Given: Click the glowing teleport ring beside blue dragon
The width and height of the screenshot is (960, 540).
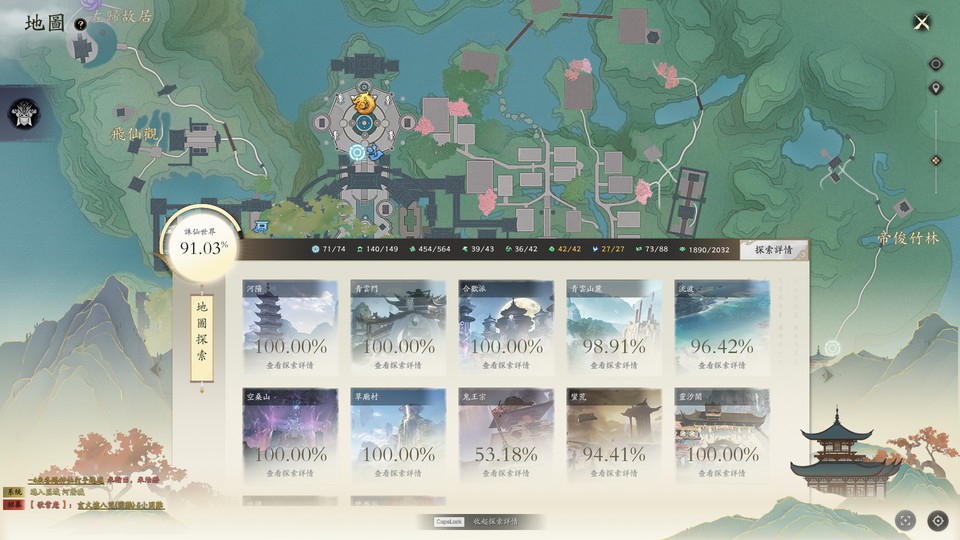Looking at the screenshot, I should pyautogui.click(x=358, y=151).
